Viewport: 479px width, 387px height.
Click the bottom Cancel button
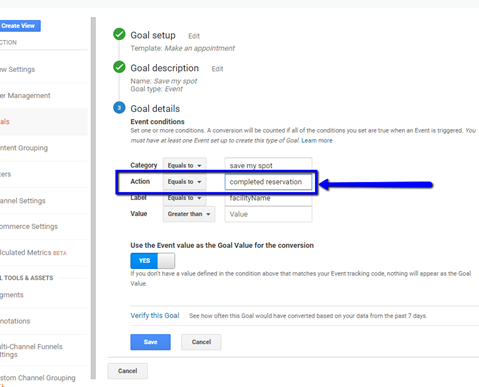click(127, 371)
